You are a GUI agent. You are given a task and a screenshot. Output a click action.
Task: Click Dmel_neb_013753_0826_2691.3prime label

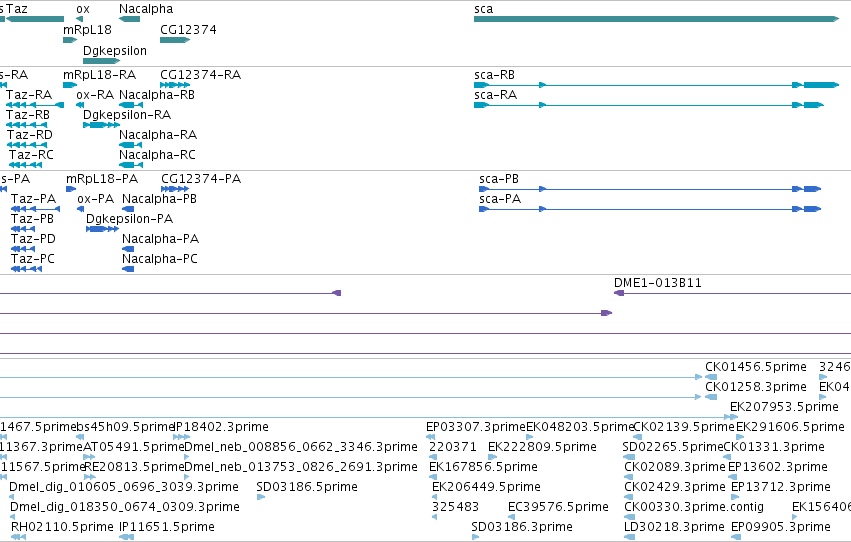click(301, 467)
